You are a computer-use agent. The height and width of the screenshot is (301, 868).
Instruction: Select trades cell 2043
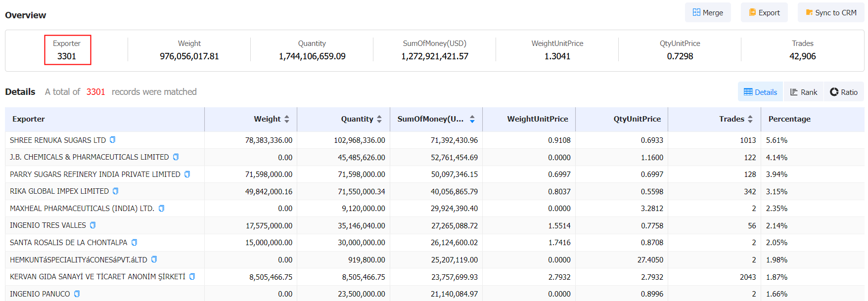coord(748,277)
